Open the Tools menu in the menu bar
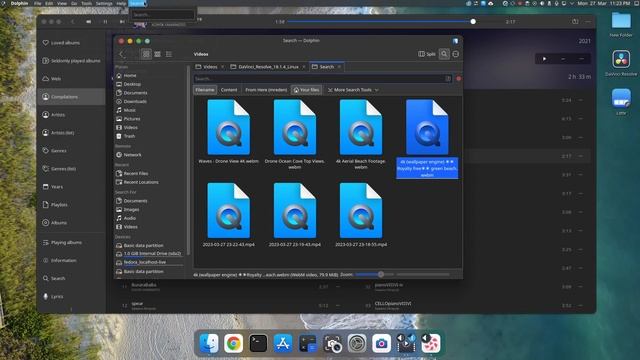 point(86,3)
